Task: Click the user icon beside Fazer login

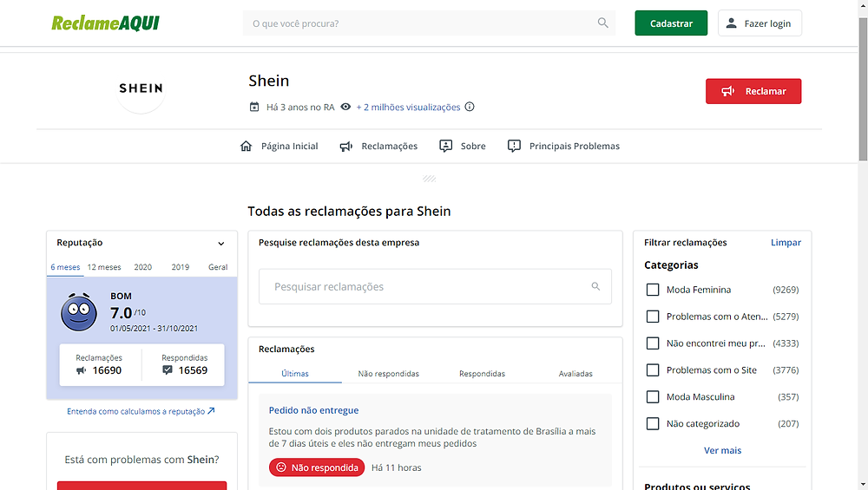Action: 731,23
